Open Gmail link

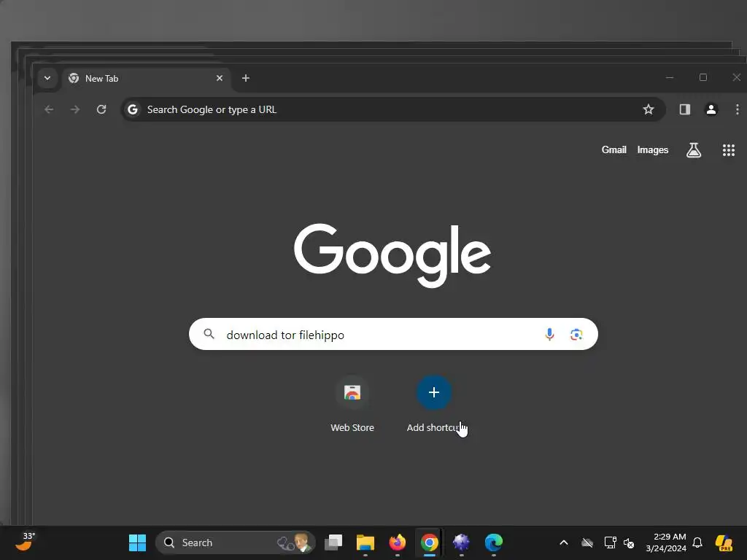pos(614,150)
